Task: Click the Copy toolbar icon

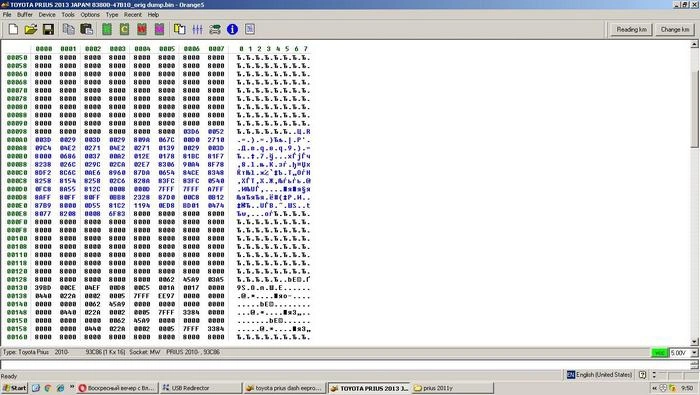Action: pos(68,29)
